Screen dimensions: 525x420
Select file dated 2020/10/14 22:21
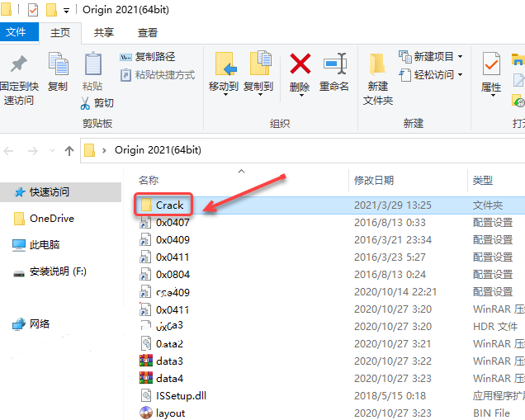(x=173, y=292)
